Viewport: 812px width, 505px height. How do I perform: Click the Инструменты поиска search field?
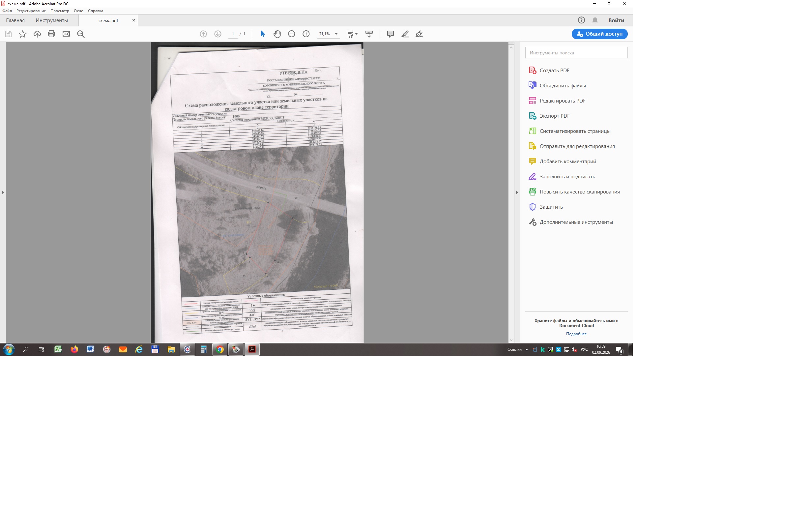coord(576,53)
